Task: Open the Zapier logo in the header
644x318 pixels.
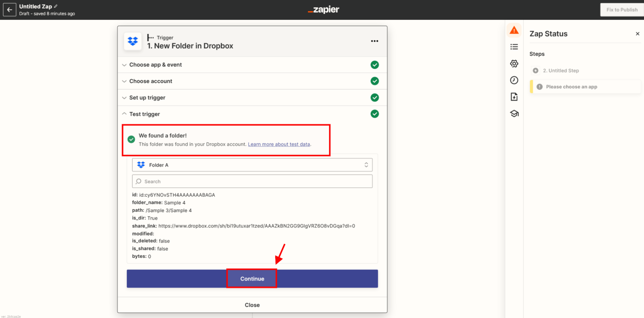Action: coord(323,9)
